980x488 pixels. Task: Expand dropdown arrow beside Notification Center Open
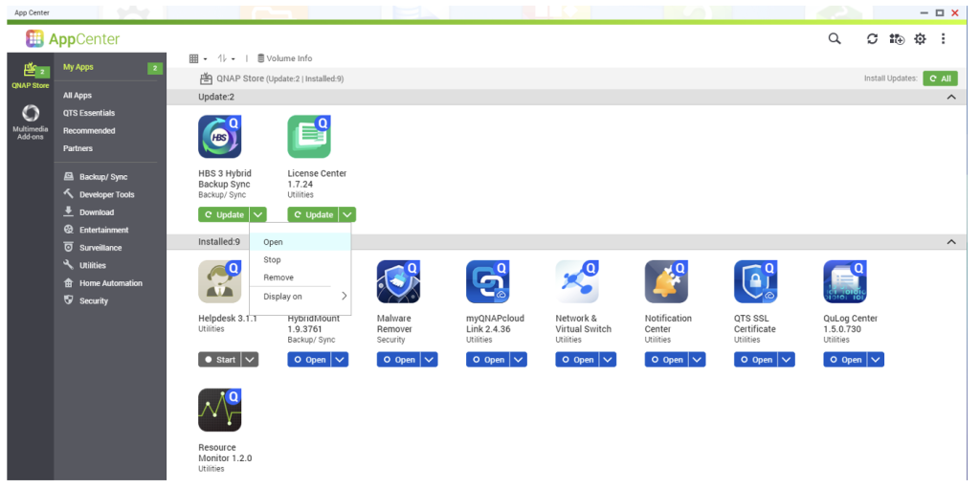point(698,360)
